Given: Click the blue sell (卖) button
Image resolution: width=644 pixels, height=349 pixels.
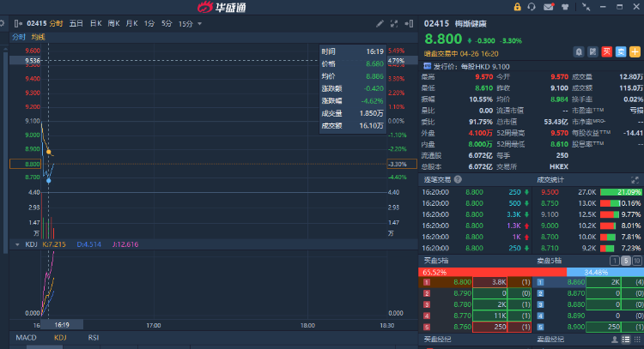Looking at the screenshot, I should (620, 52).
